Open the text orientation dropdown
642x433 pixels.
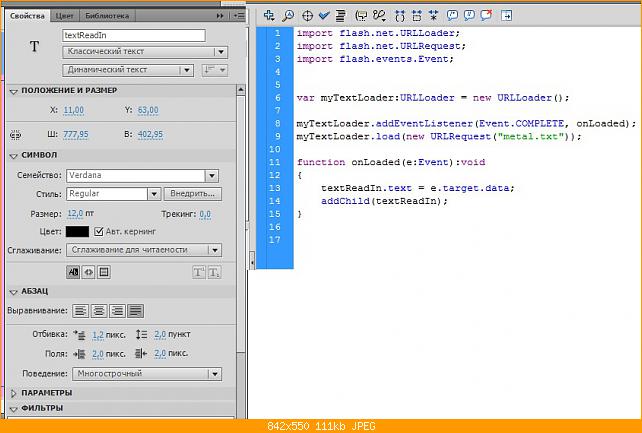(x=215, y=70)
